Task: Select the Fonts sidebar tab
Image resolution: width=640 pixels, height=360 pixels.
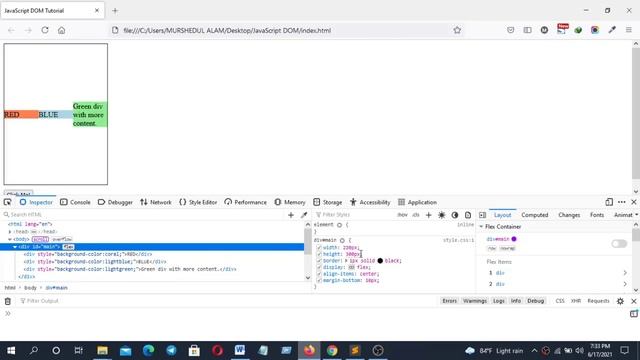Action: coord(597,215)
